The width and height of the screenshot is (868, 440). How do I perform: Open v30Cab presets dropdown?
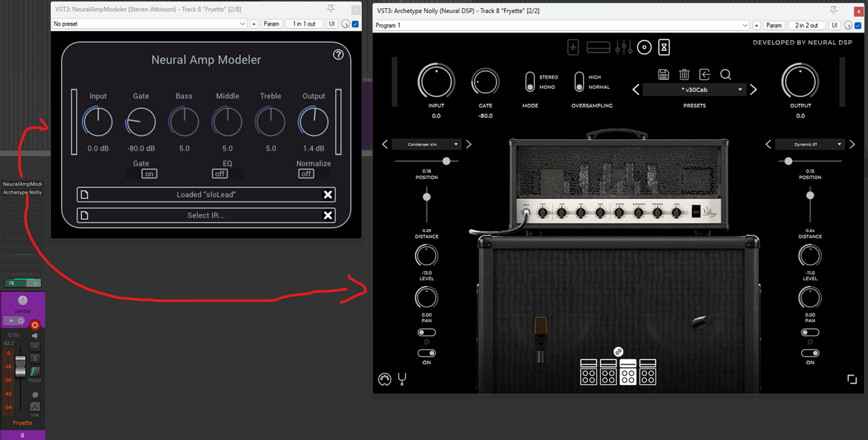click(694, 89)
